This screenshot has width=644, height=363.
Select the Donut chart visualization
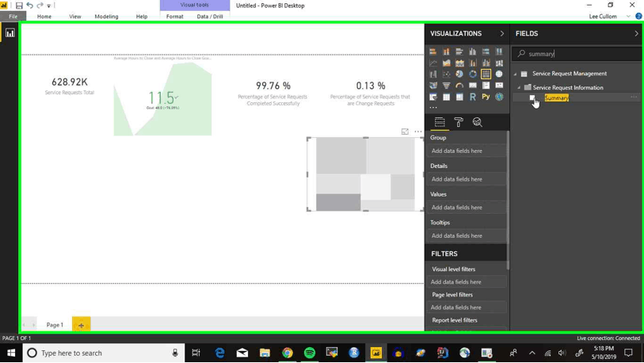point(472,75)
